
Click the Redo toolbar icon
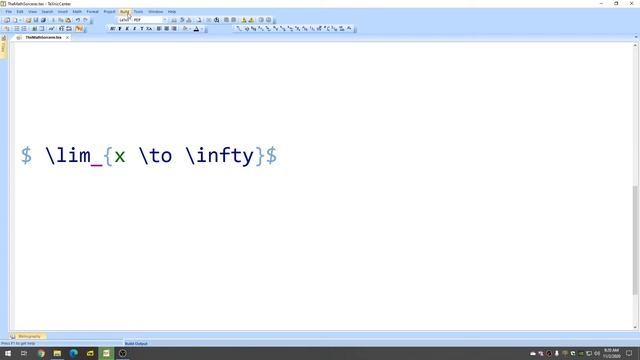pos(85,20)
